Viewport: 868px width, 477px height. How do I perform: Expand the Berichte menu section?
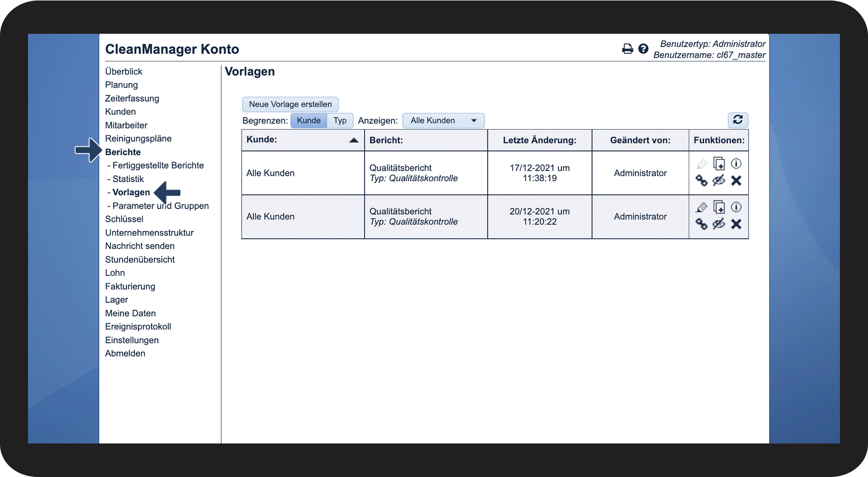123,152
